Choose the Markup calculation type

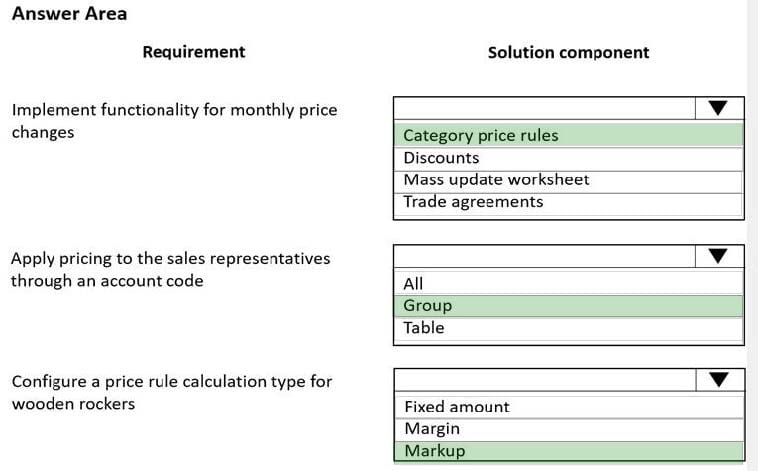(x=569, y=451)
